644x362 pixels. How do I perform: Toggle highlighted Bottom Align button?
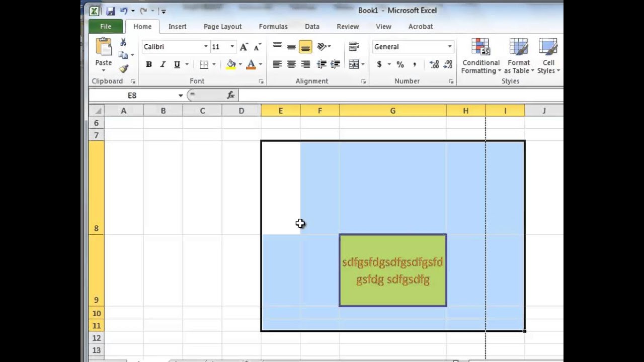click(305, 47)
